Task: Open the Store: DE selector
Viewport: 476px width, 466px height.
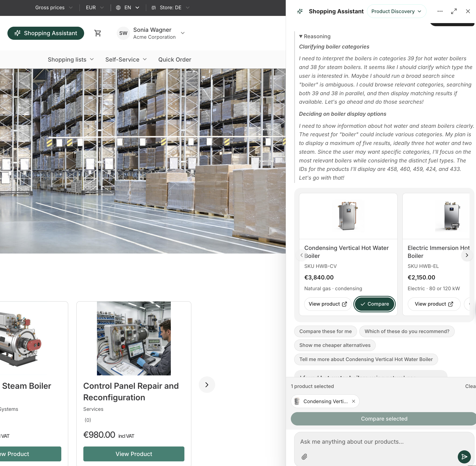Action: pos(171,8)
